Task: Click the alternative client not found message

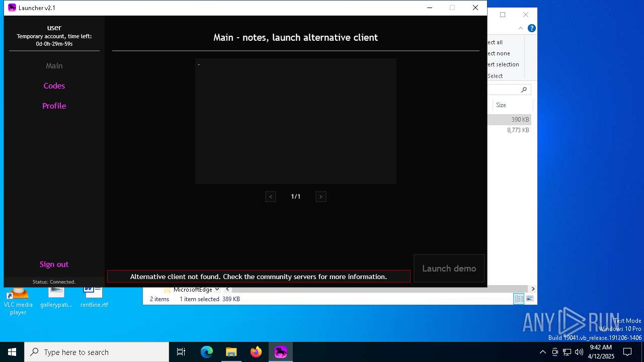Action: pos(259,277)
